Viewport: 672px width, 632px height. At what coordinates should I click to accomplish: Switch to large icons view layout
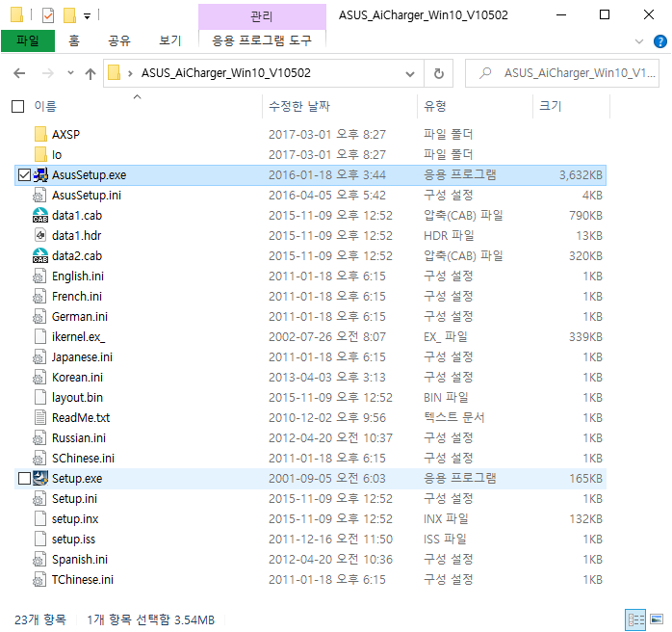tap(657, 619)
